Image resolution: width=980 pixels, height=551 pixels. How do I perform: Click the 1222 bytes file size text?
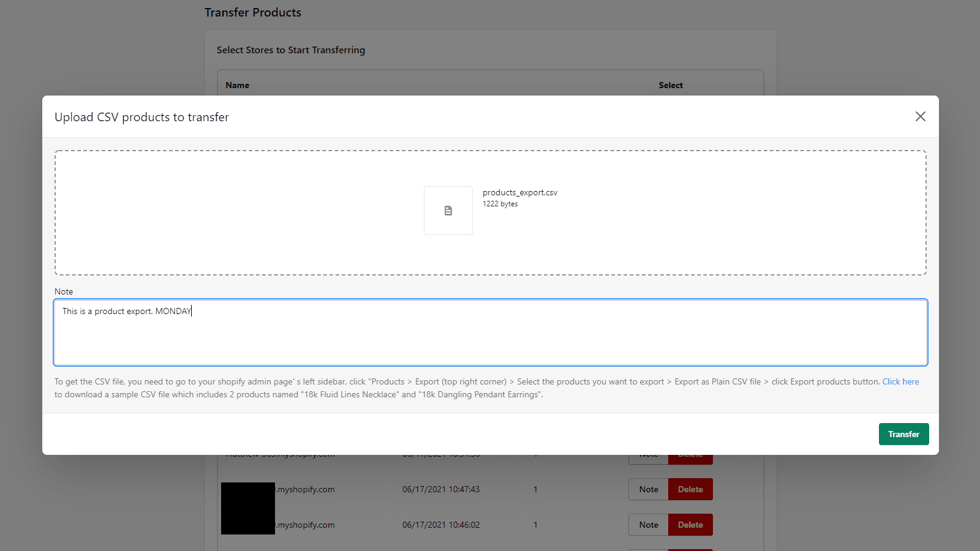point(500,204)
